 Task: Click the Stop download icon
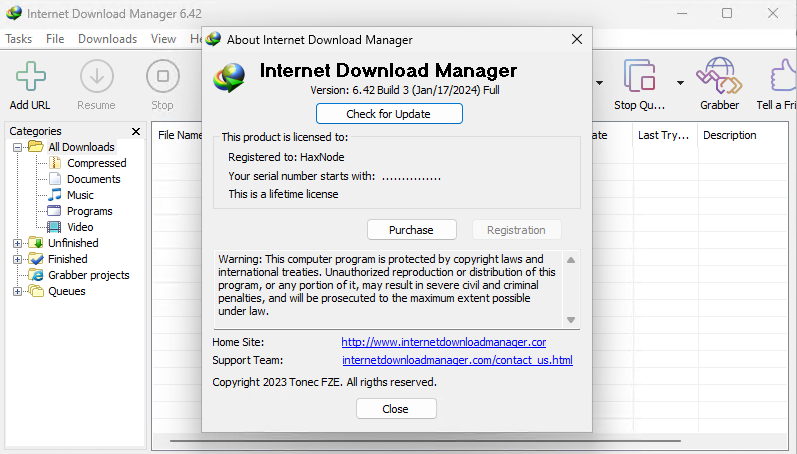click(162, 78)
